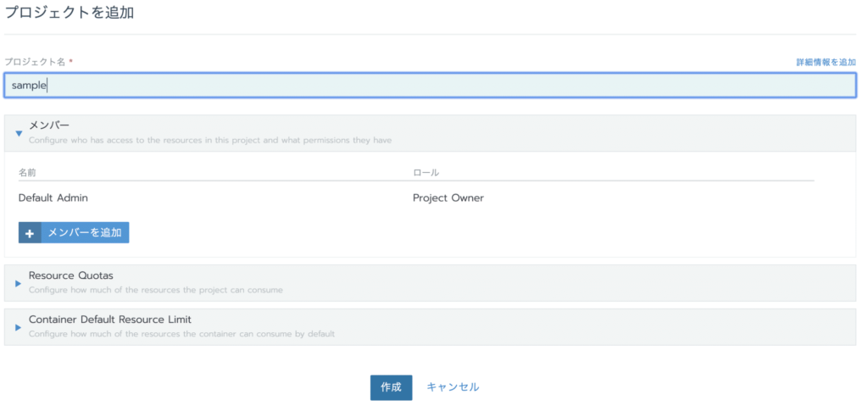Click the 名前 column header
Image resolution: width=868 pixels, height=406 pixels.
click(27, 173)
